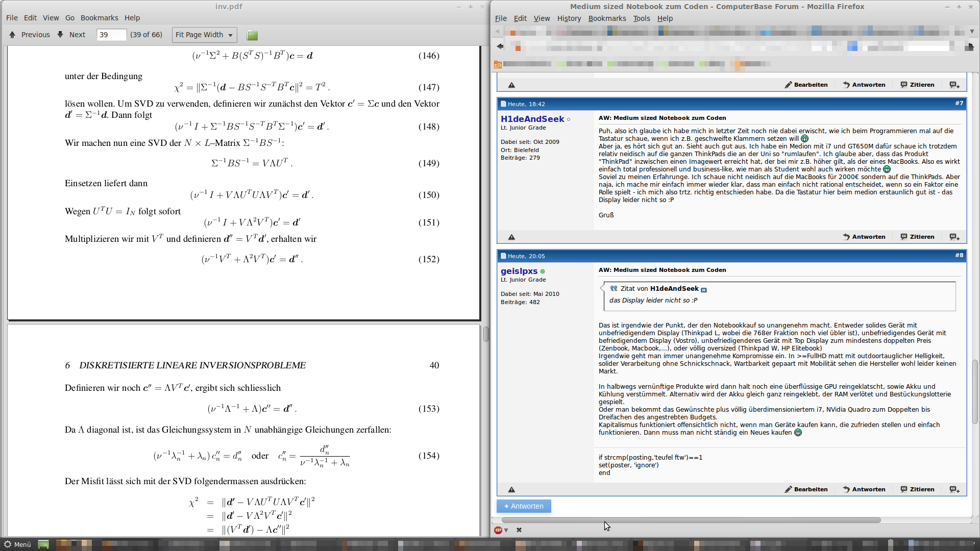Click Adblock Plus icon in status bar
The image size is (980, 551).
pyautogui.click(x=498, y=530)
